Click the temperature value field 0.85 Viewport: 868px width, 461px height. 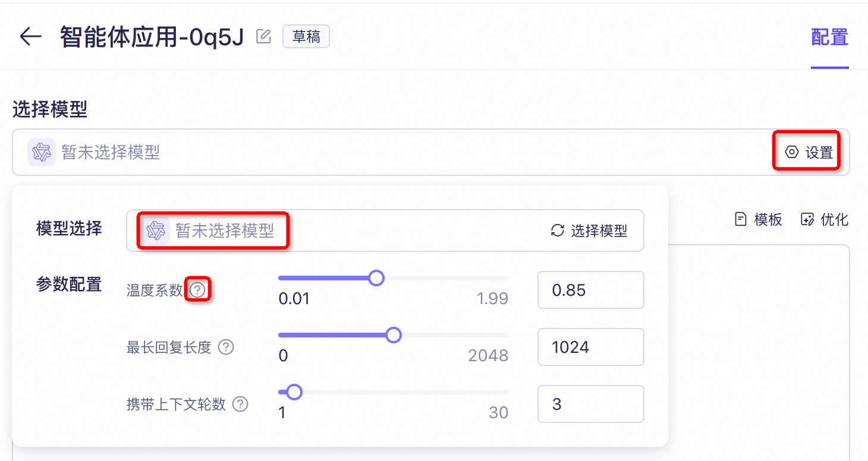(591, 290)
